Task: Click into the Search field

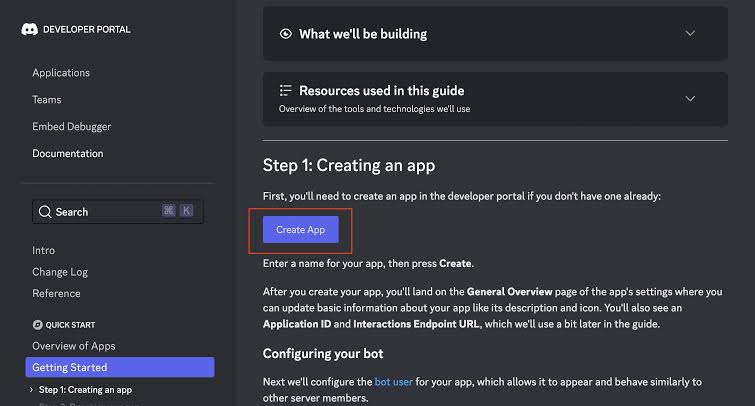Action: pyautogui.click(x=118, y=212)
